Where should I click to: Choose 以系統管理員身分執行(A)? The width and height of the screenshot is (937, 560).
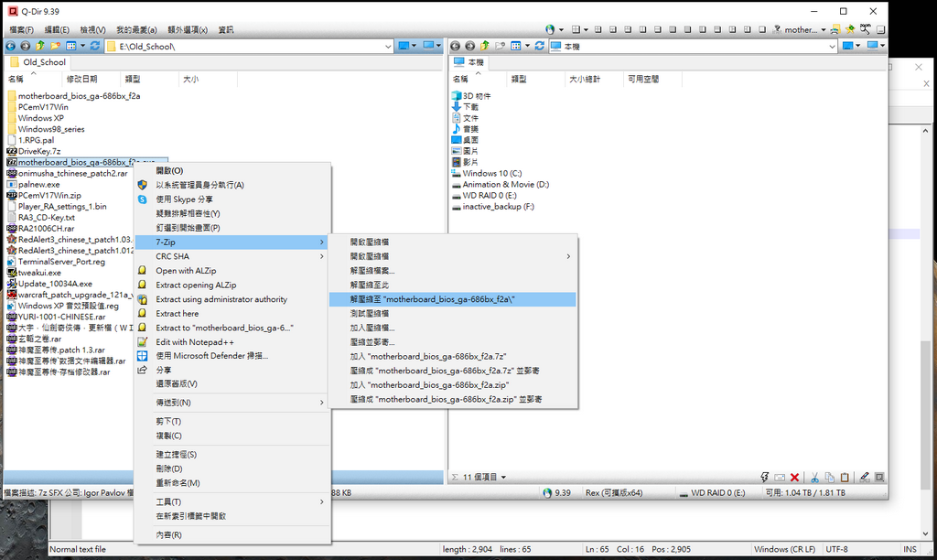click(x=233, y=185)
